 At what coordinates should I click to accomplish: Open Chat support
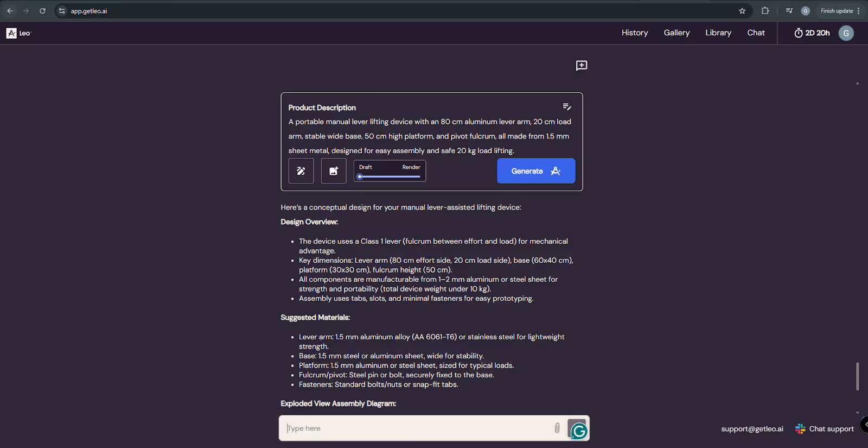(x=825, y=429)
